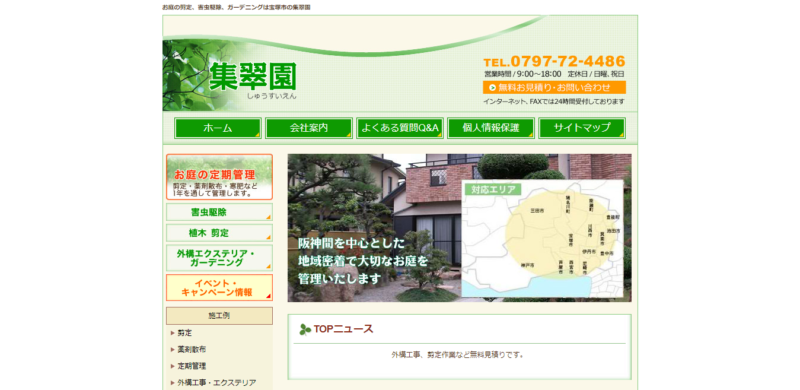Open 定期管理 example link
The height and width of the screenshot is (390, 800).
coord(192,366)
